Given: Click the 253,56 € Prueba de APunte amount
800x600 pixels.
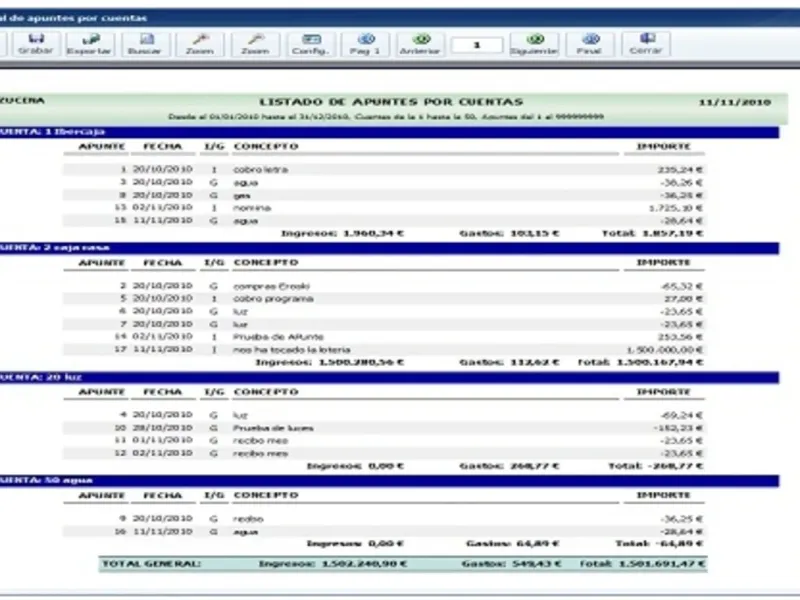Looking at the screenshot, I should (x=680, y=337).
